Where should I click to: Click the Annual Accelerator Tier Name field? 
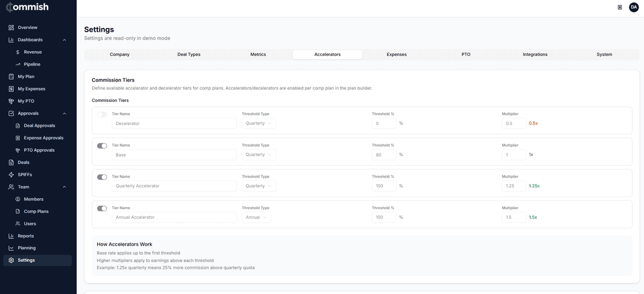click(174, 217)
